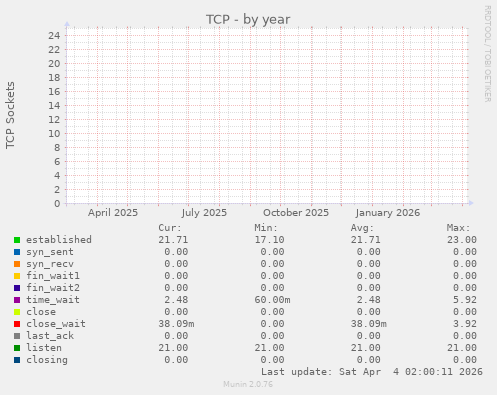Click time_wait Max value 5.92
Image resolution: width=497 pixels, height=395 pixels.
(x=465, y=300)
